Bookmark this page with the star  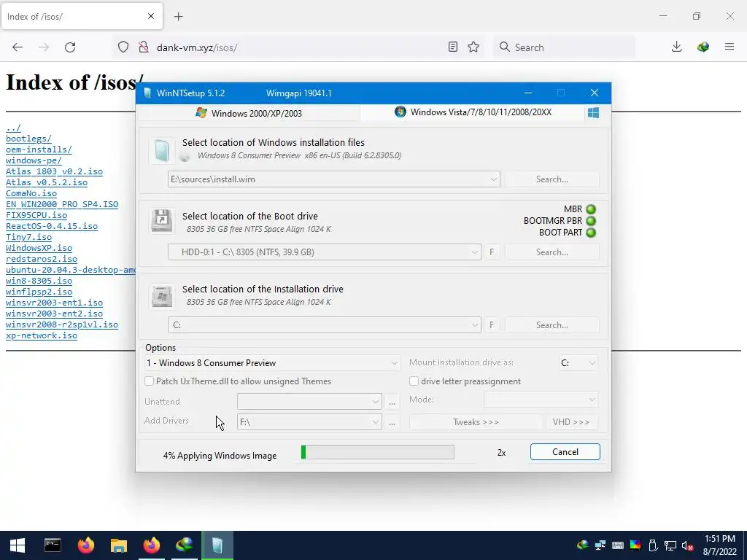pos(473,47)
